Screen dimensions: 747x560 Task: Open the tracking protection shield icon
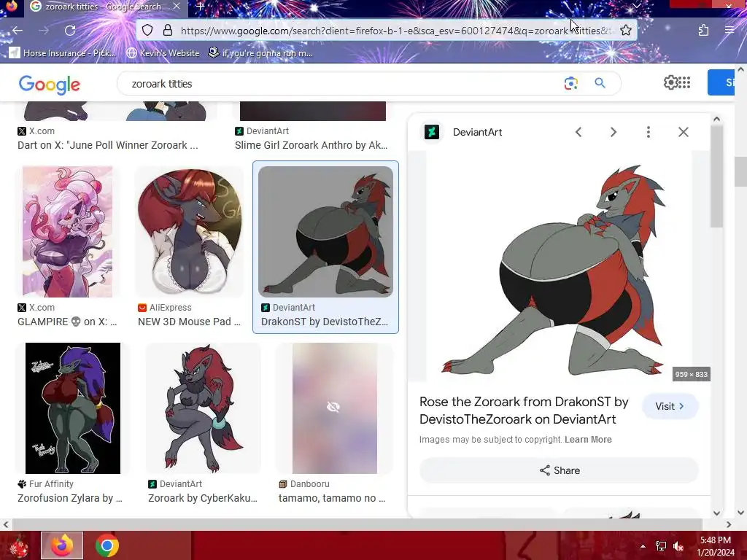point(147,31)
